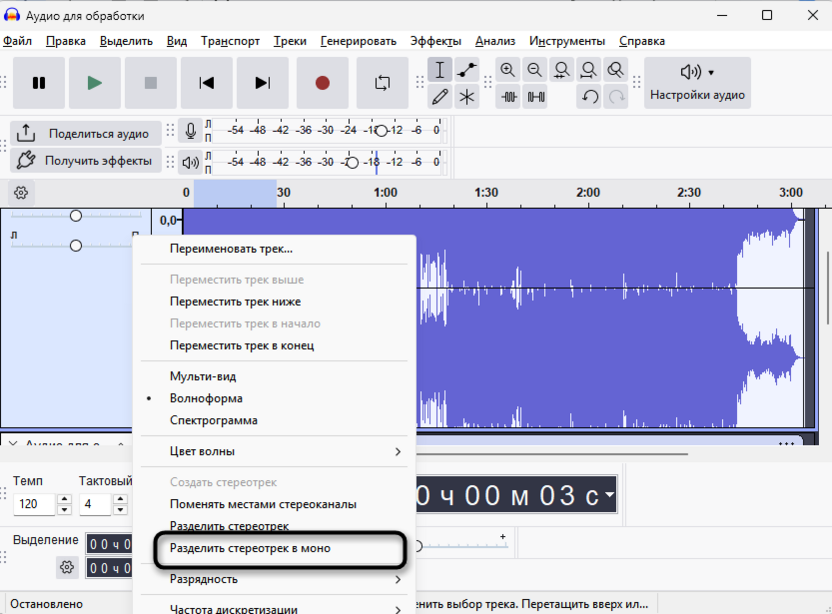Choose Разделить стереотрек в моно
Viewport: 832px width, 614px height.
pyautogui.click(x=274, y=548)
